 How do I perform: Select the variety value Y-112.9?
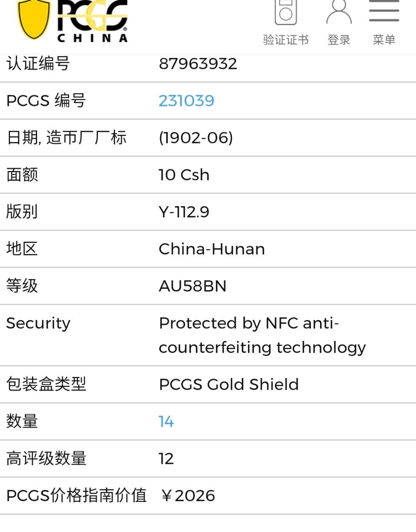184,212
